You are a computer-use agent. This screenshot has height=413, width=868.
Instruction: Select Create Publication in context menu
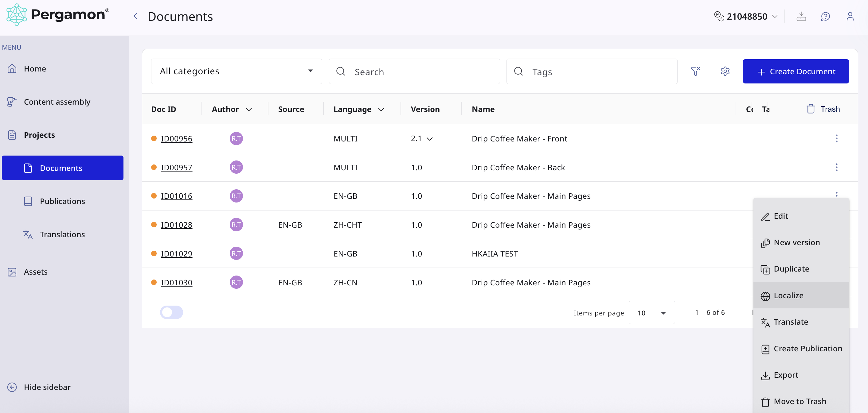(801, 348)
